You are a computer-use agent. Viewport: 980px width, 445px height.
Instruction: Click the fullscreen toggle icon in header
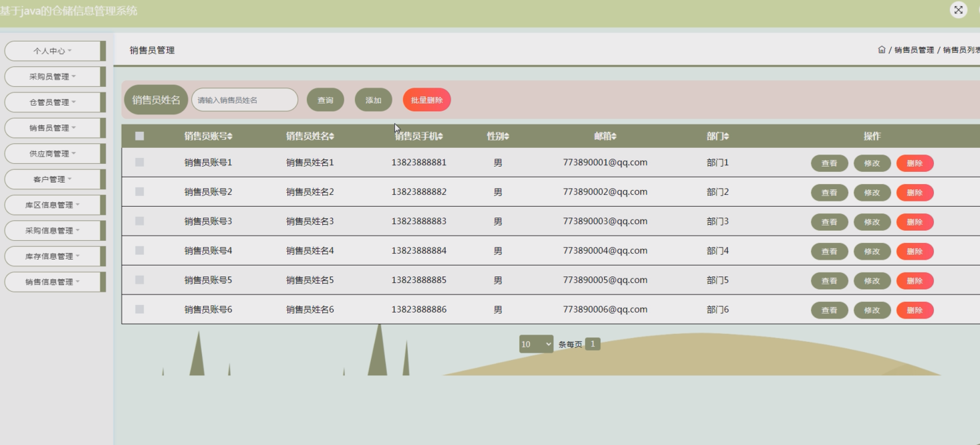click(959, 10)
